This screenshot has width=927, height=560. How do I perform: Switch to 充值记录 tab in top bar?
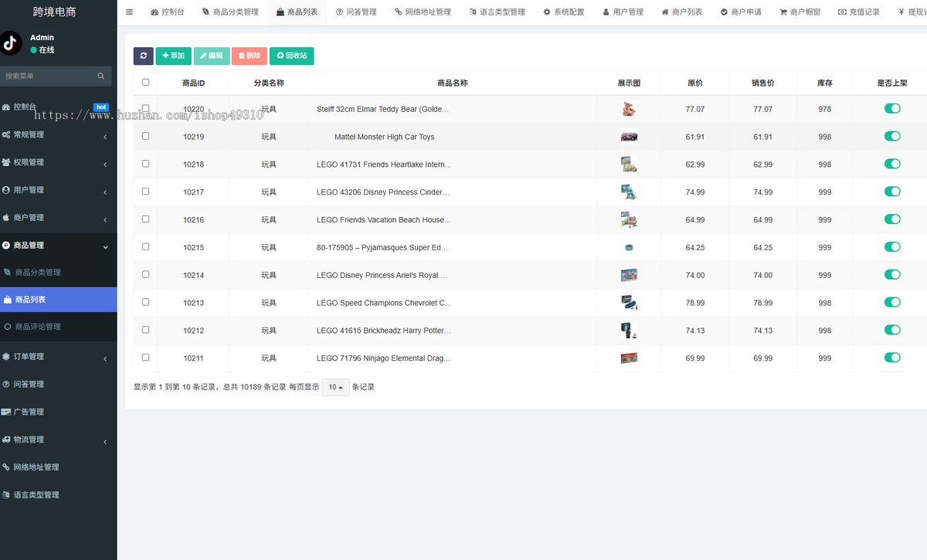click(x=859, y=12)
